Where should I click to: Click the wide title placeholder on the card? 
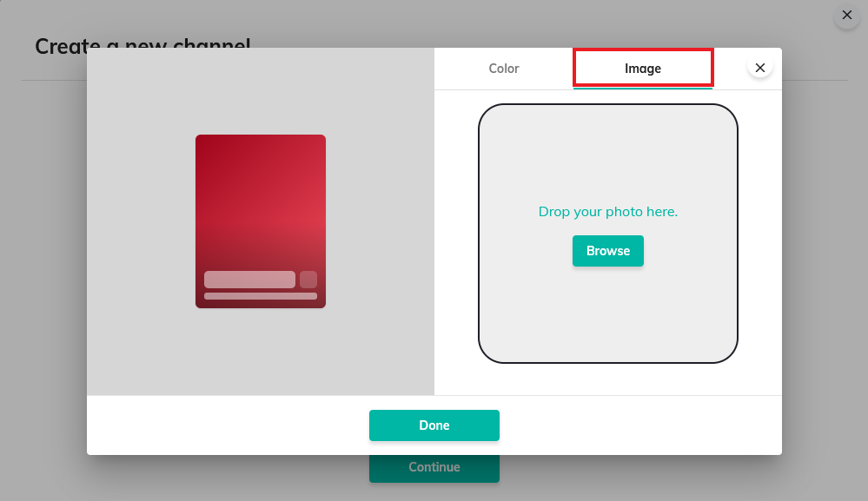coord(249,280)
